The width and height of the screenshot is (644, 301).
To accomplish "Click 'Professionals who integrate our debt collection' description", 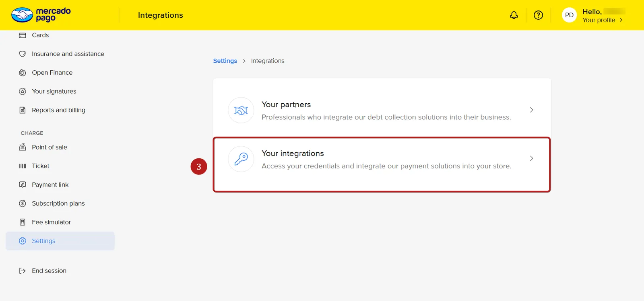I will tap(386, 117).
